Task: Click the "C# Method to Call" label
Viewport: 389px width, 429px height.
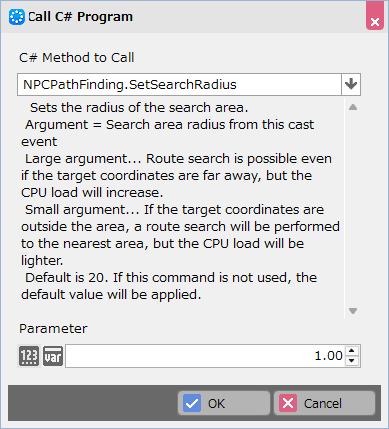Action: 77,58
